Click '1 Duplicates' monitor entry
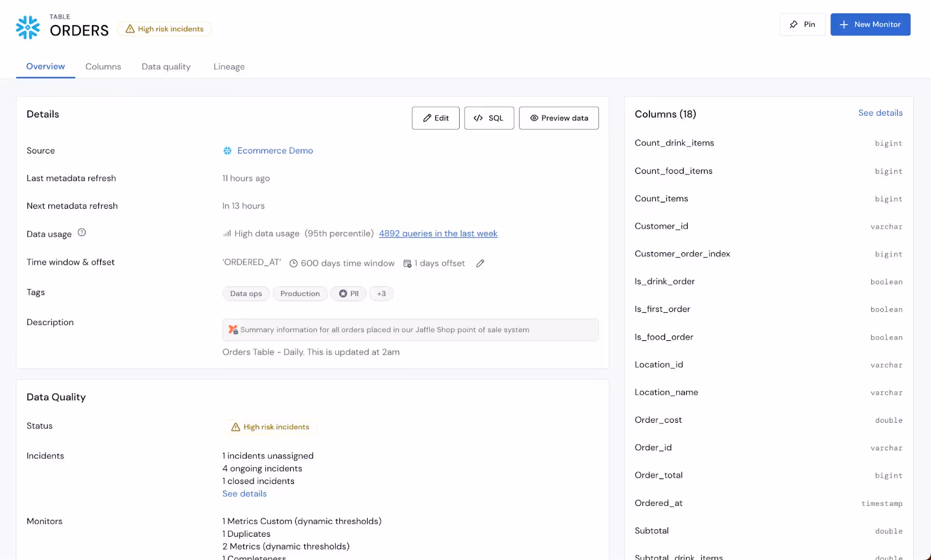The image size is (931, 560). (246, 534)
